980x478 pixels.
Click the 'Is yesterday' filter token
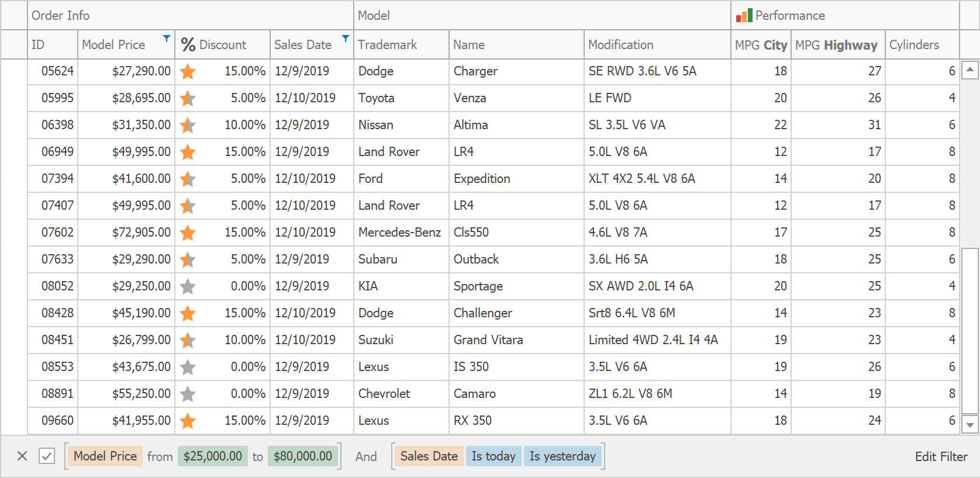[563, 456]
